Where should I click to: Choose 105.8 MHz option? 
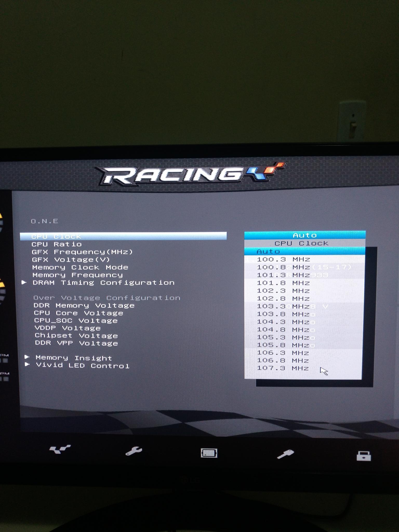pos(303,345)
